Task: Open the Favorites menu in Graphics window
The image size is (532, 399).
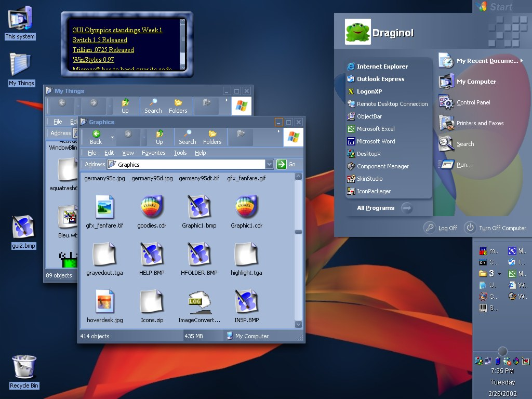Action: [154, 153]
